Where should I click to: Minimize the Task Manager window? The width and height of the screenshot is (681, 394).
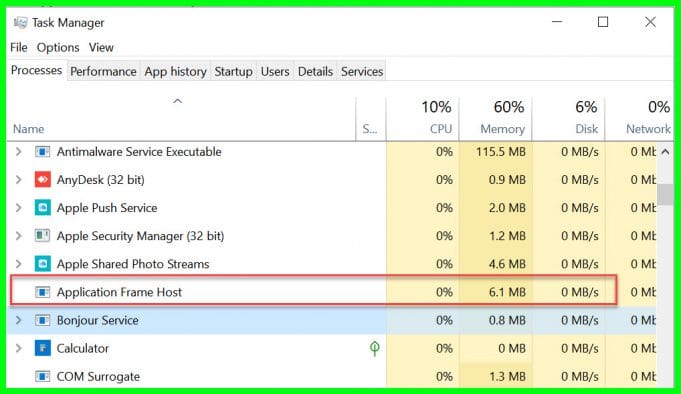pyautogui.click(x=557, y=22)
